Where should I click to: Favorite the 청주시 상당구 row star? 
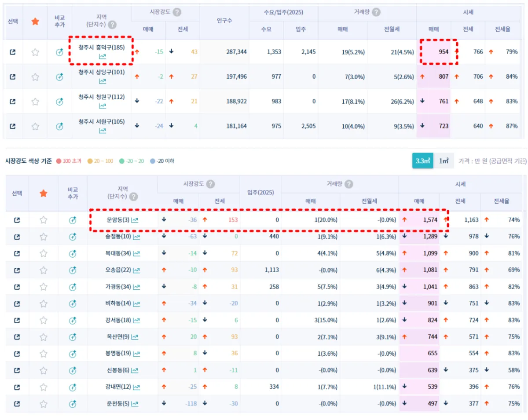point(35,77)
